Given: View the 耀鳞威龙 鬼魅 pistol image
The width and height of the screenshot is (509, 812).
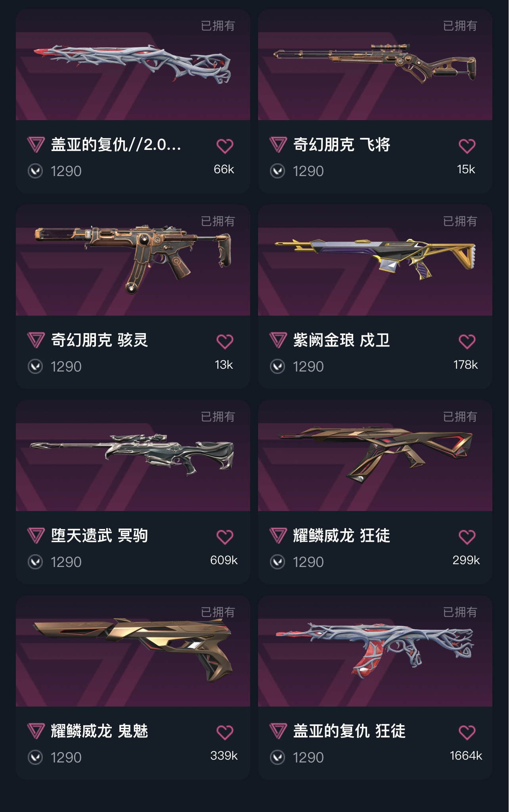Looking at the screenshot, I should tap(133, 651).
